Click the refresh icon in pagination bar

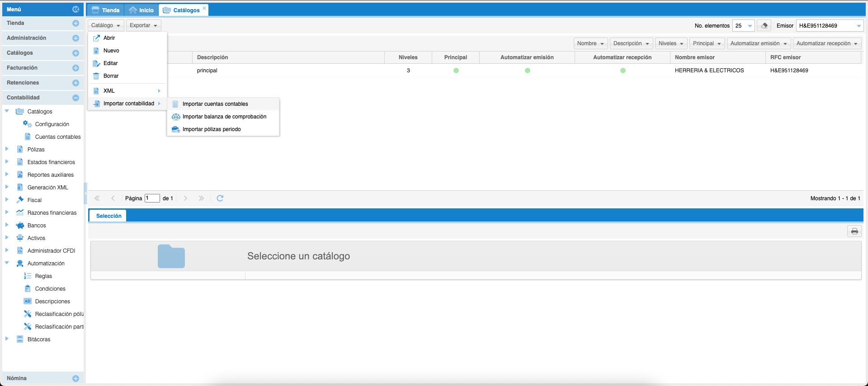pos(220,198)
